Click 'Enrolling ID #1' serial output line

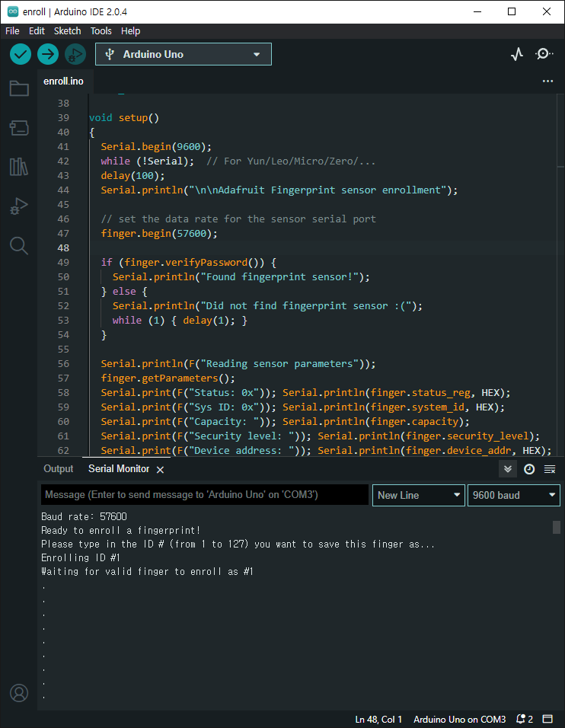[81, 557]
